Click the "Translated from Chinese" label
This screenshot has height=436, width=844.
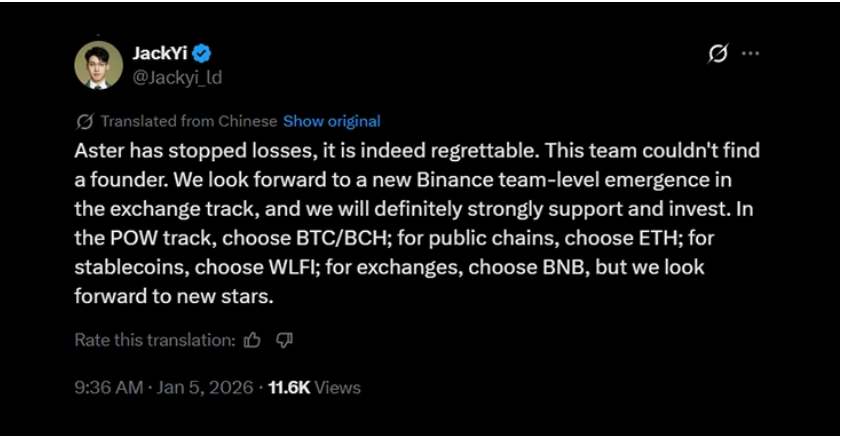point(189,121)
